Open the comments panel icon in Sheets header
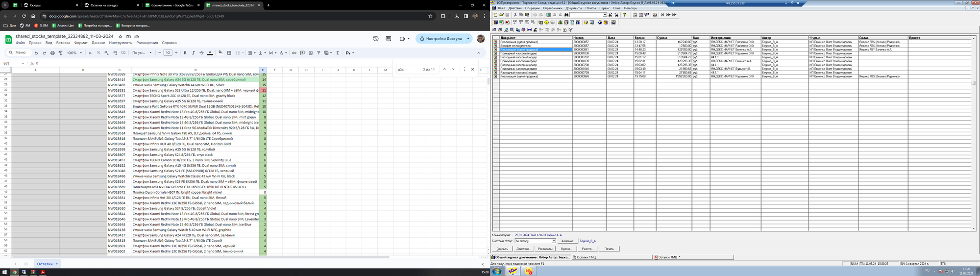The width and height of the screenshot is (980, 276). click(388, 39)
